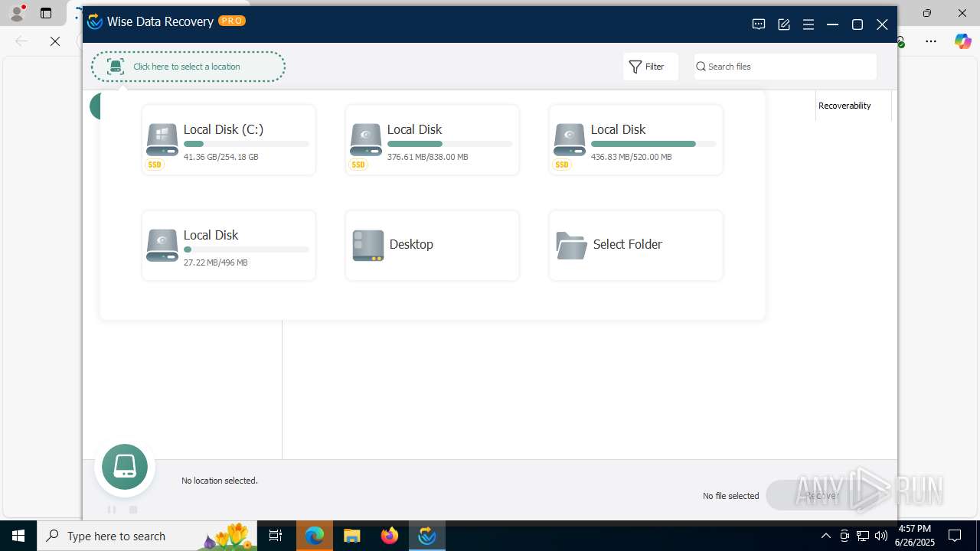Click the Wise Data Recovery logo icon

pos(95,21)
